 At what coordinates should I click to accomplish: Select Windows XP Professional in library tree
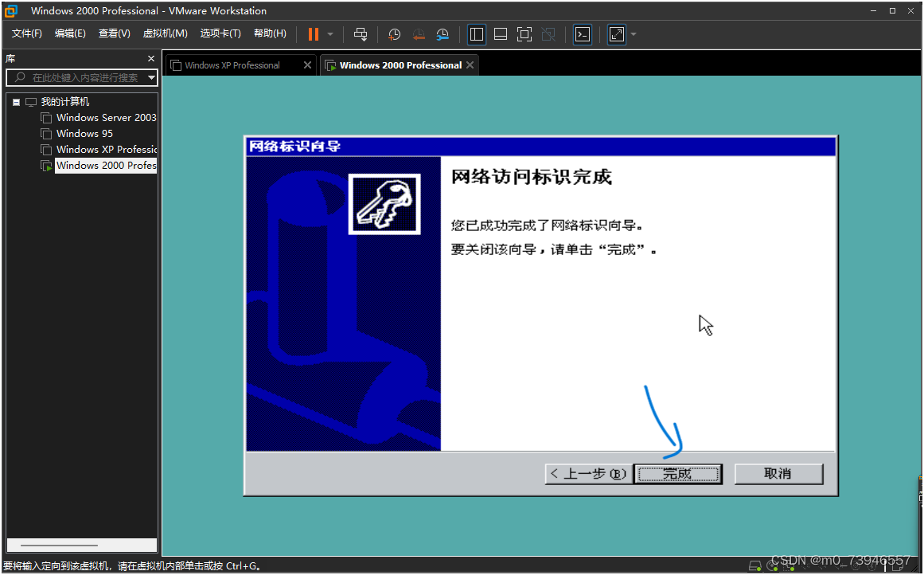point(106,150)
